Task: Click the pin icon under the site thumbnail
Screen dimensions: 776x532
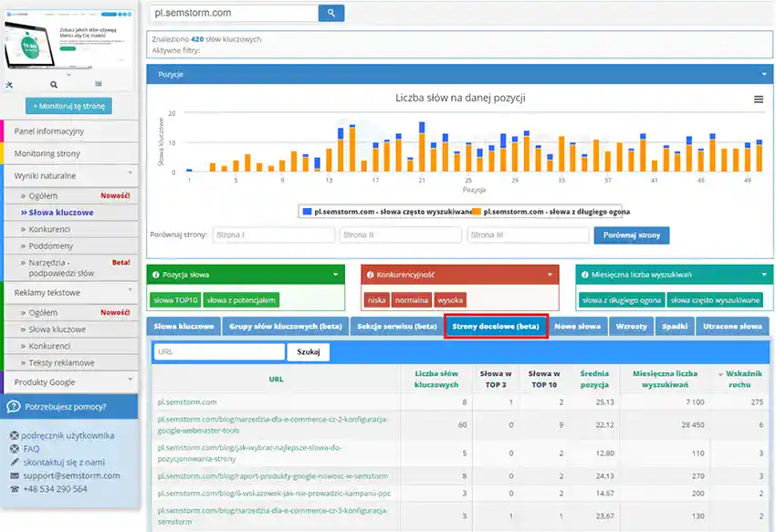Action: tap(9, 85)
